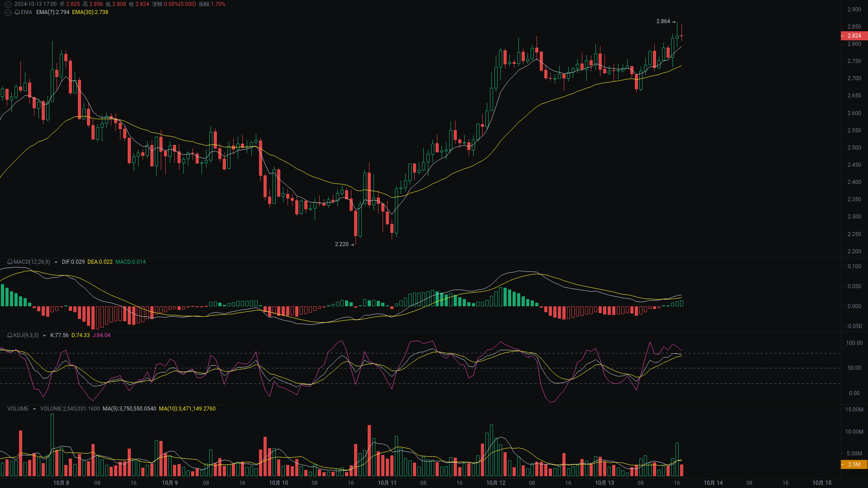Click the 2024-10-13 17:00 timestamp
868x488 pixels.
point(36,4)
